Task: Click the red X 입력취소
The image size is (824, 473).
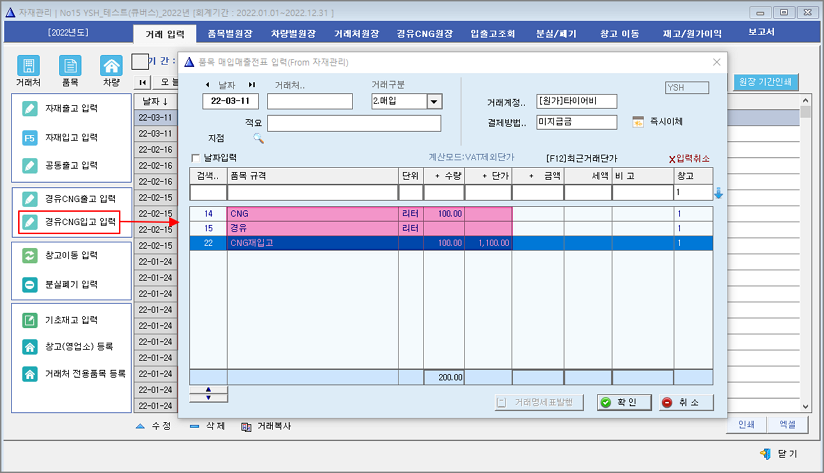Action: point(689,159)
